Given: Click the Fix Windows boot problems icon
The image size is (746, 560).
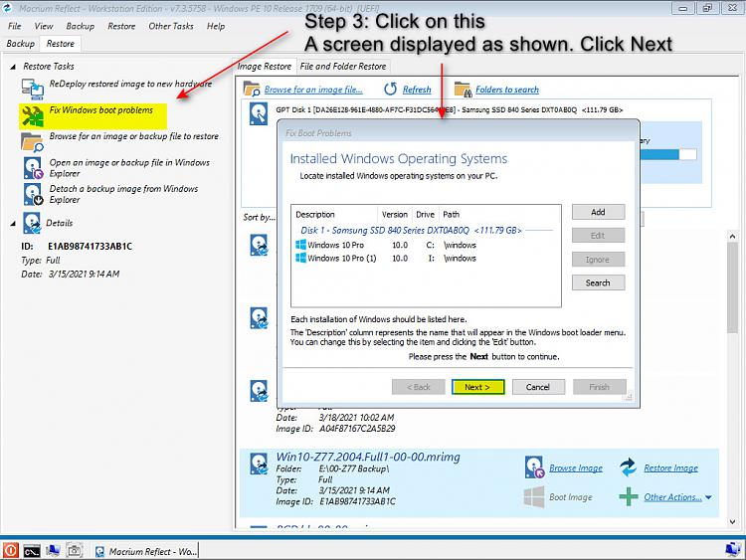Looking at the screenshot, I should coord(33,116).
